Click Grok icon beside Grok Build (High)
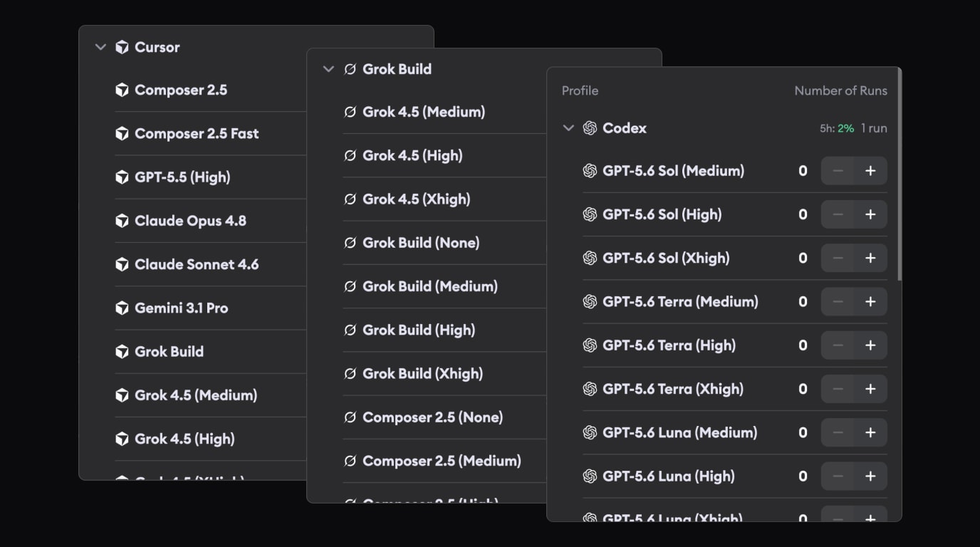 tap(350, 330)
